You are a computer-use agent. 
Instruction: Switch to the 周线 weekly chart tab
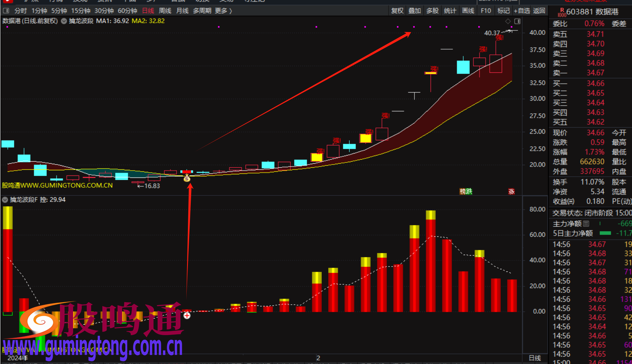click(x=165, y=11)
